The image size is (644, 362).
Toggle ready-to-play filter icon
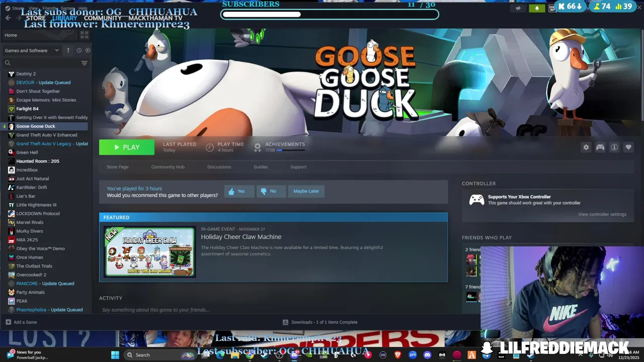(x=88, y=50)
